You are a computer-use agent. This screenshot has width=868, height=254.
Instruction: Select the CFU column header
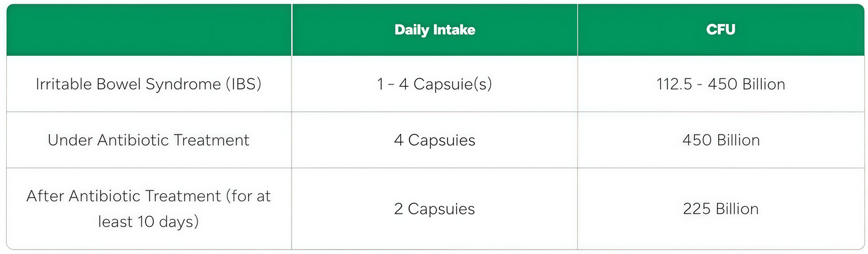[721, 29]
